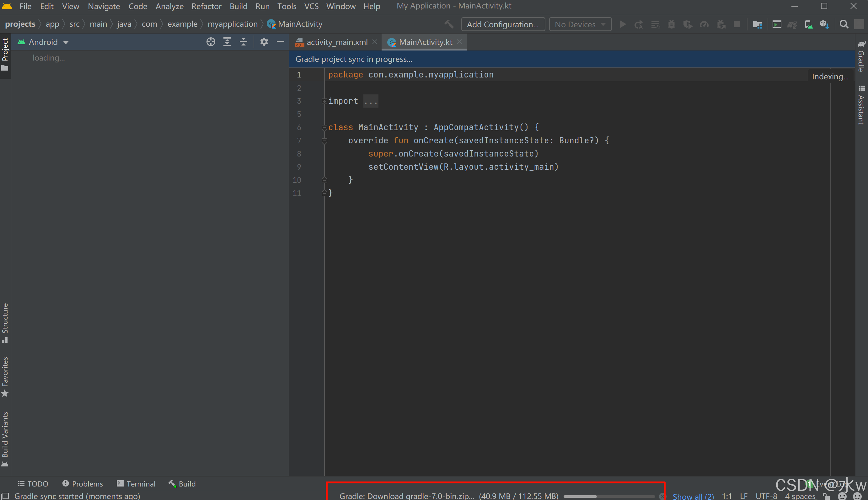This screenshot has height=500, width=868.
Task: Open the No Devices dropdown
Action: coord(580,24)
